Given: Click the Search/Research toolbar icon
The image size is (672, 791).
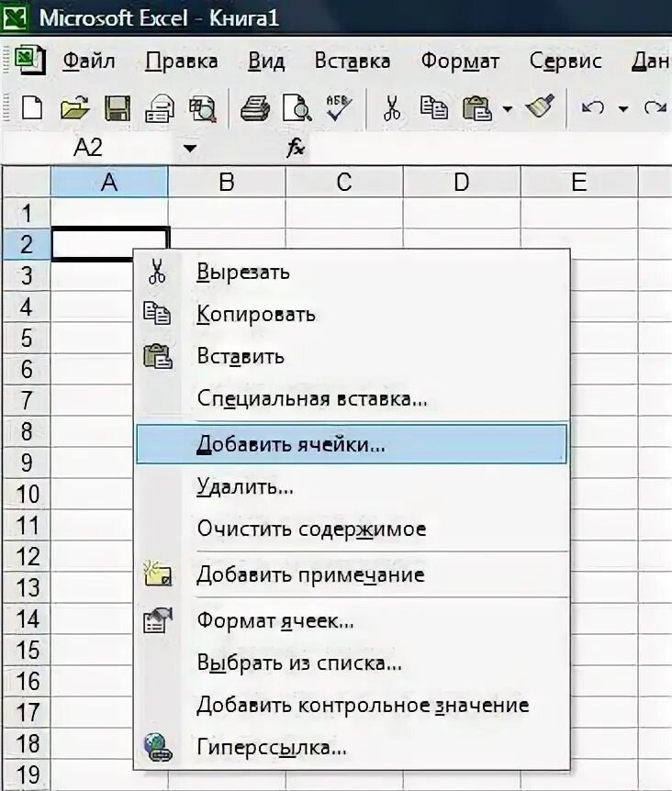Looking at the screenshot, I should point(203,109).
